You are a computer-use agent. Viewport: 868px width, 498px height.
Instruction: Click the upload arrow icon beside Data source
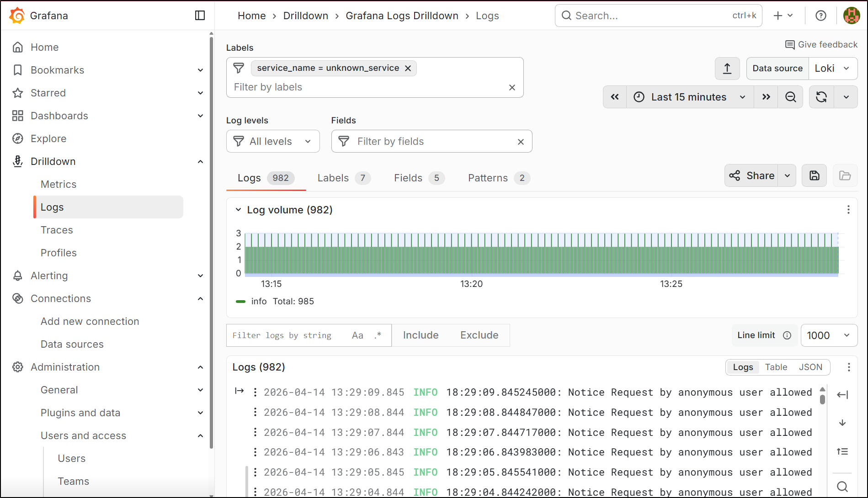[727, 69]
